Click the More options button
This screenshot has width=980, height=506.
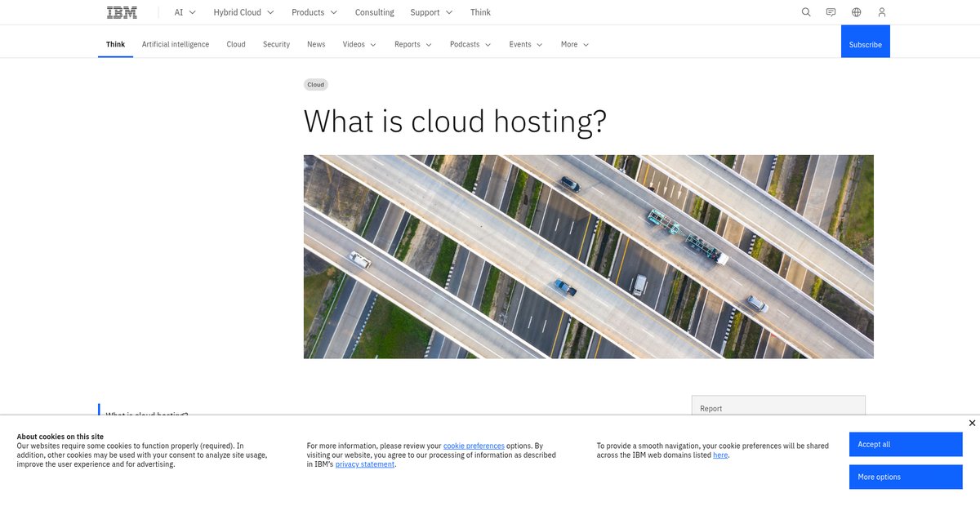906,477
